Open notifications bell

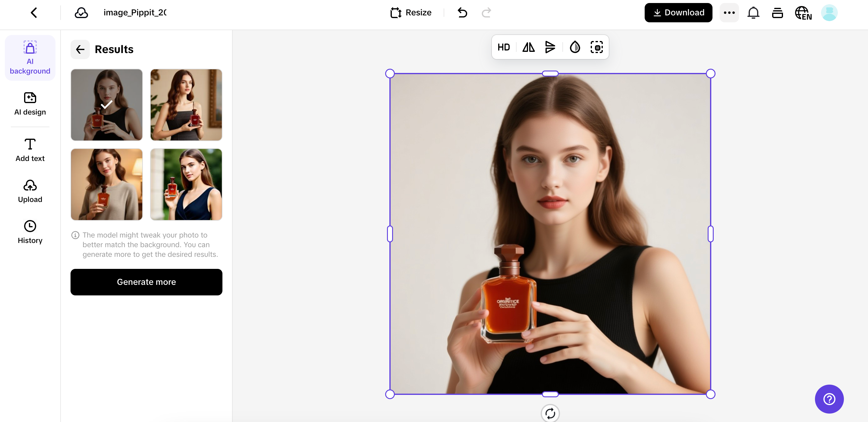(753, 12)
